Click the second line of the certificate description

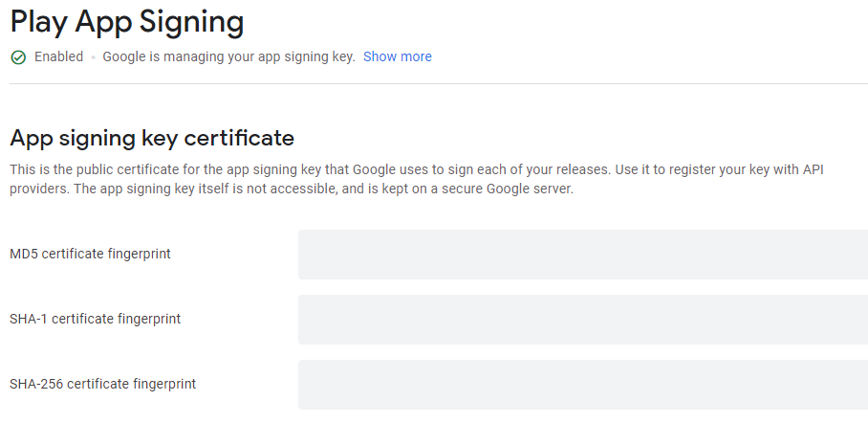tap(291, 189)
